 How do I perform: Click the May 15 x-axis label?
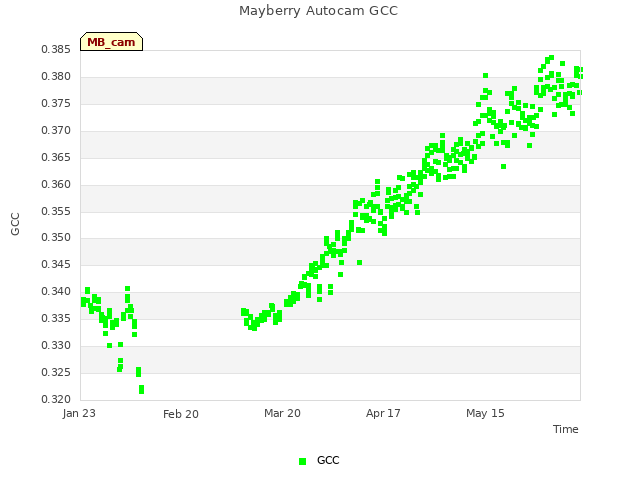pyautogui.click(x=485, y=413)
